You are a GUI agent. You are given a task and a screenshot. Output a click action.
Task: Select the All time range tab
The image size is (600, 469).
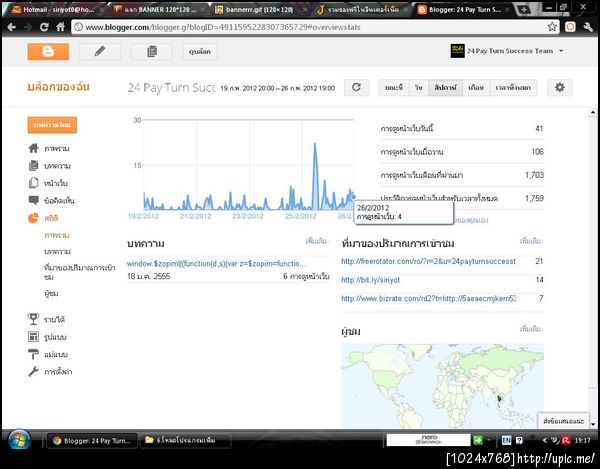tap(513, 88)
